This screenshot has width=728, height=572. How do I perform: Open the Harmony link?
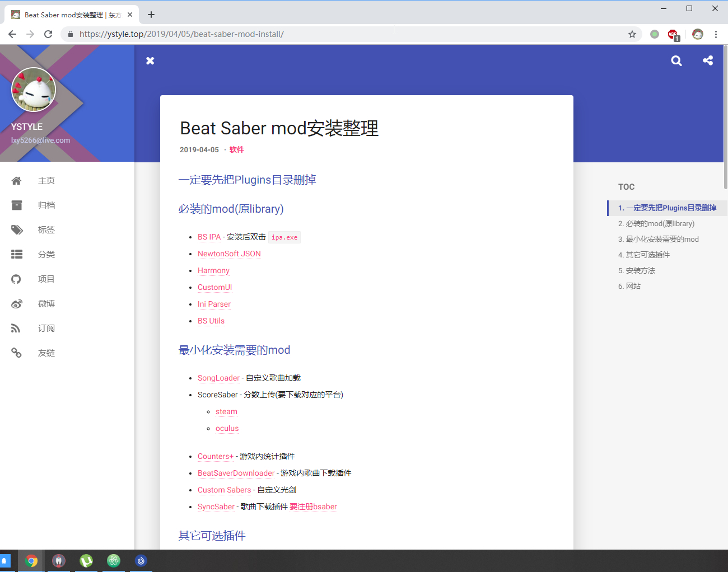213,271
